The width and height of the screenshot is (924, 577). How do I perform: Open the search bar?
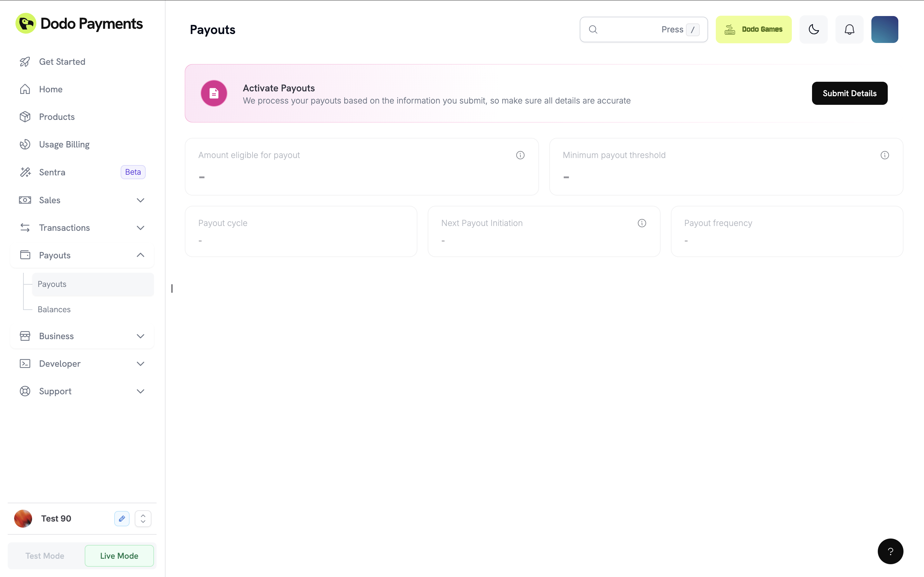tap(643, 29)
